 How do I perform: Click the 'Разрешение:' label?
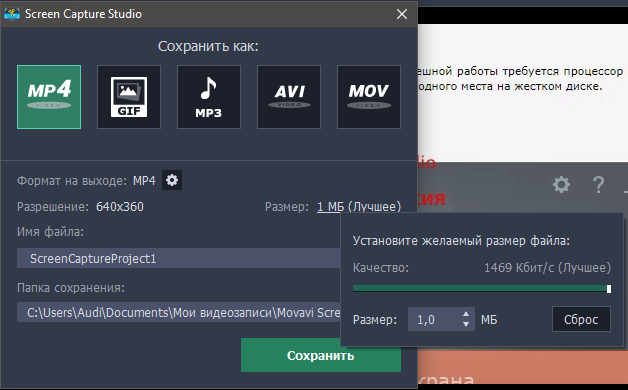point(53,207)
